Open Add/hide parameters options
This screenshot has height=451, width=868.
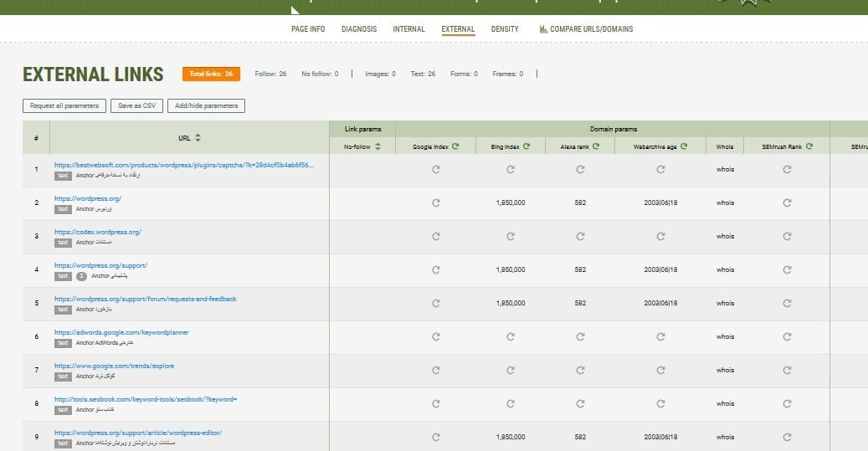(x=207, y=105)
